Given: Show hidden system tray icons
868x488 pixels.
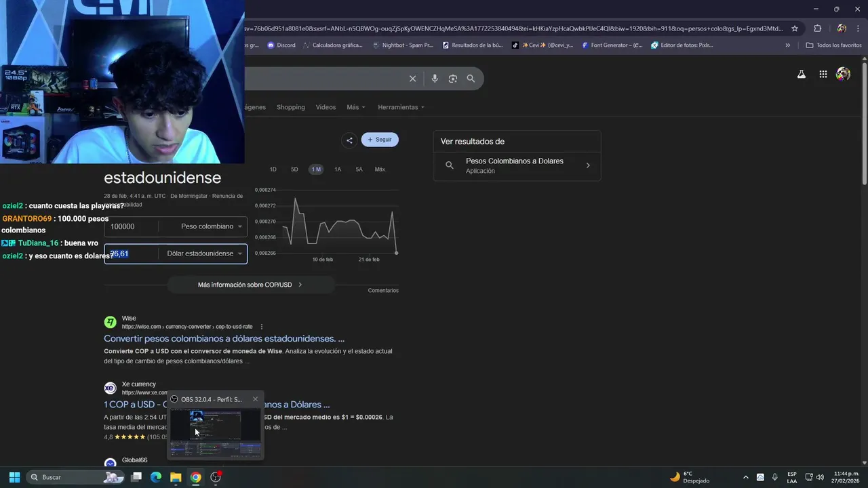Looking at the screenshot, I should [x=746, y=477].
